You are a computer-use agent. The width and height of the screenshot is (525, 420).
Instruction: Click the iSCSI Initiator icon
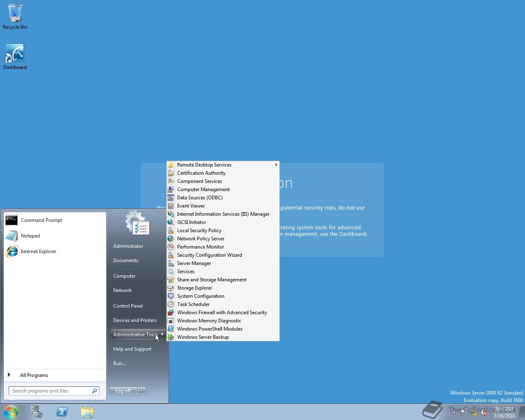point(171,222)
